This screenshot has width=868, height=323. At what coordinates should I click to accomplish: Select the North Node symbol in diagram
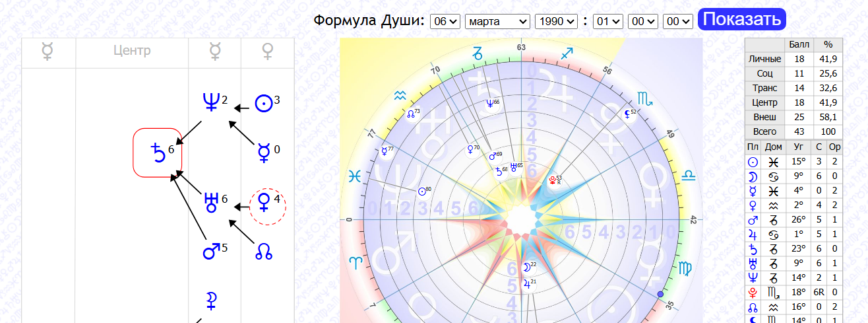point(263,252)
